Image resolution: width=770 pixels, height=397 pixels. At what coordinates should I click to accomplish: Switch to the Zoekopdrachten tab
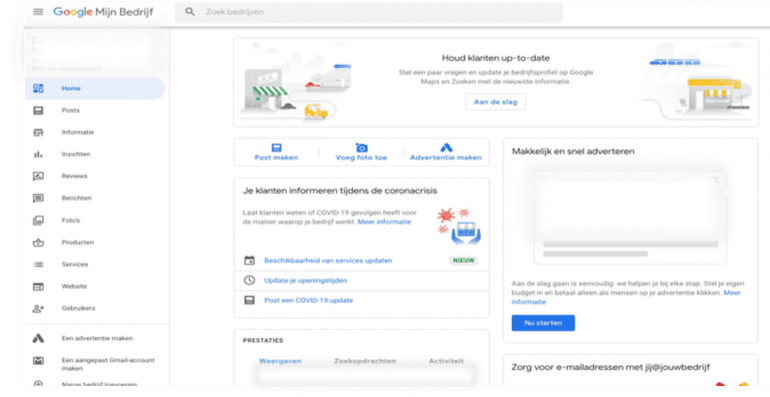pos(365,361)
